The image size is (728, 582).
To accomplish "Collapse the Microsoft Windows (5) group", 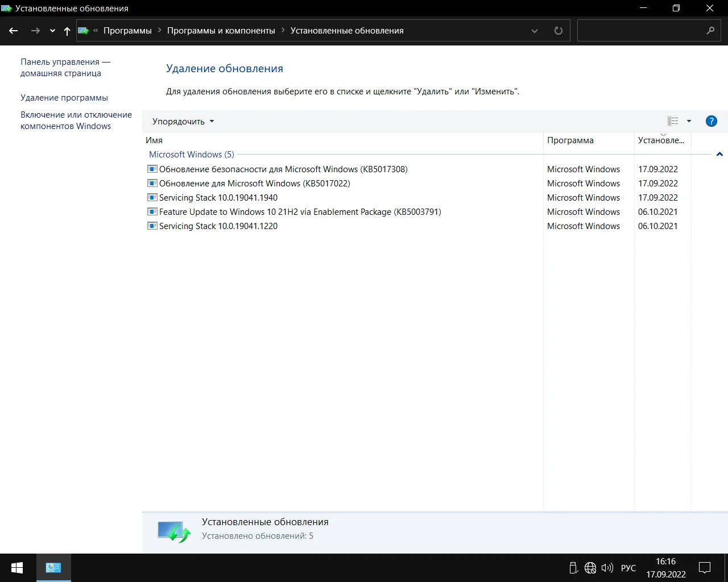I will tap(719, 155).
